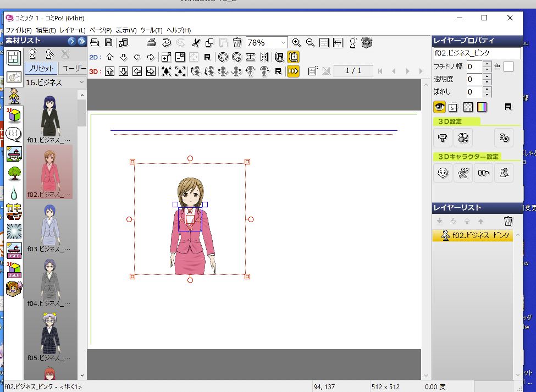The image size is (536, 392).
Task: Open the character facial expression settings
Action: tap(442, 173)
